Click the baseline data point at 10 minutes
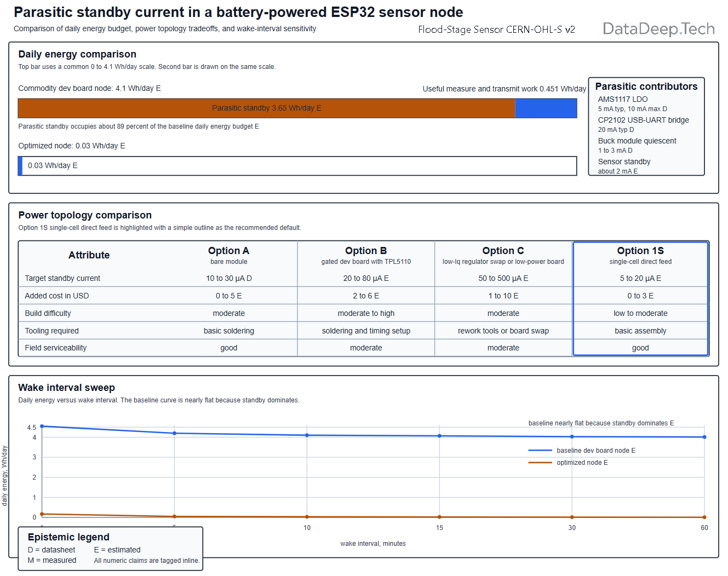The height and width of the screenshot is (576, 728). (307, 435)
